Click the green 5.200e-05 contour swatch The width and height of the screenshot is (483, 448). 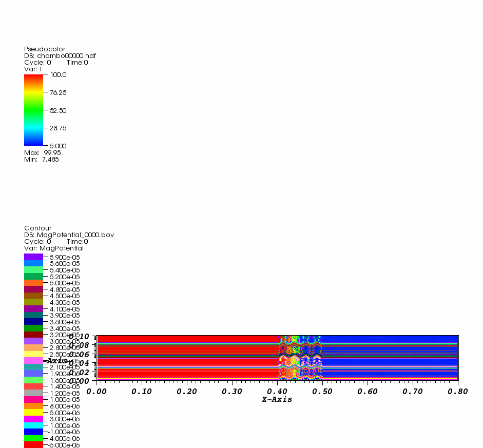pos(33,276)
